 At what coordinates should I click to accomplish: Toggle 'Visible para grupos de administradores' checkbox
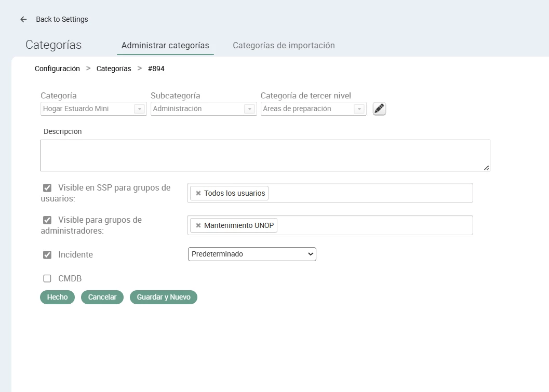tap(47, 220)
